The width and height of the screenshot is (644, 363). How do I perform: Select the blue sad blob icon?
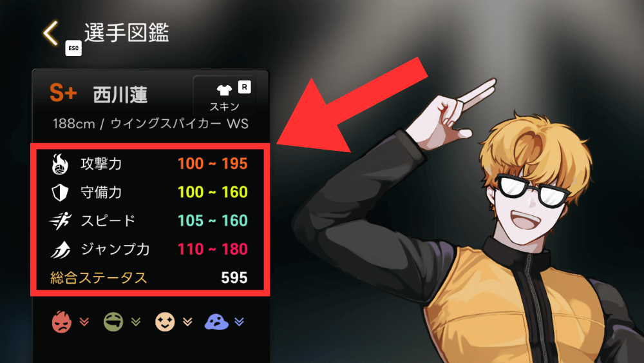point(216,322)
